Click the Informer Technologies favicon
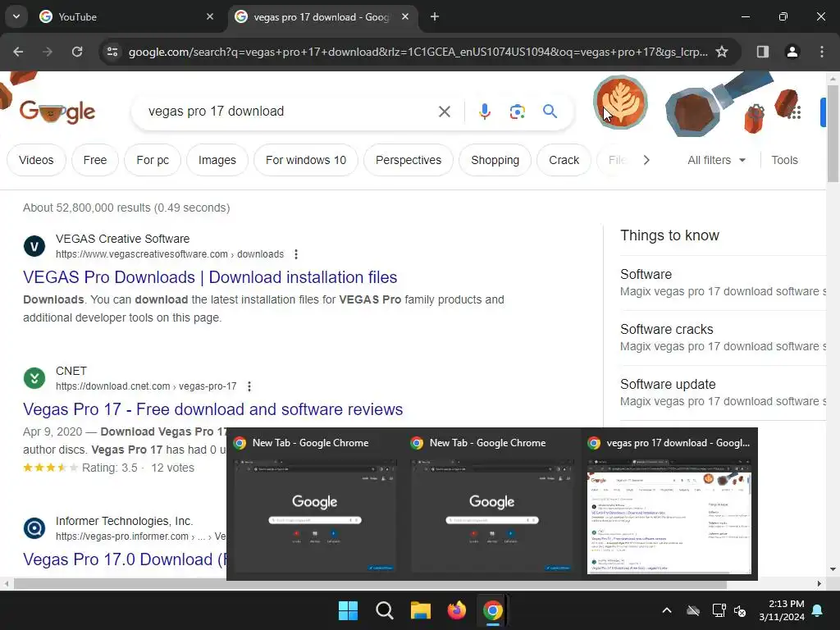The width and height of the screenshot is (840, 630). coord(34,528)
